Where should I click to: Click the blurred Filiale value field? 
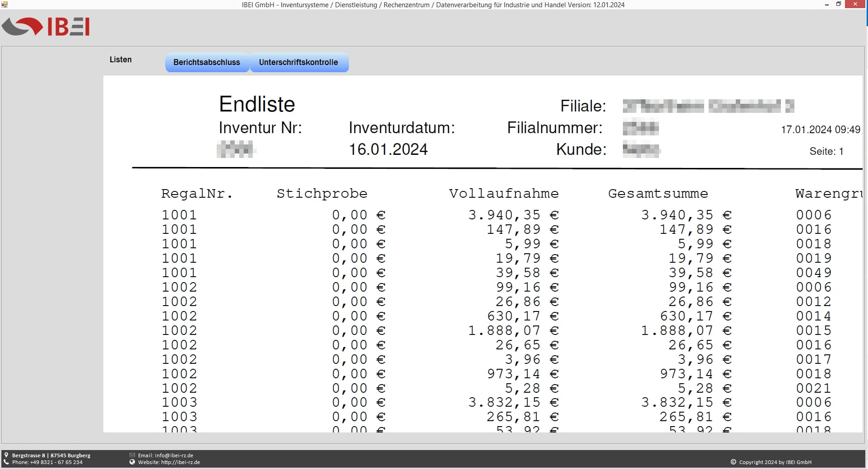coord(709,106)
